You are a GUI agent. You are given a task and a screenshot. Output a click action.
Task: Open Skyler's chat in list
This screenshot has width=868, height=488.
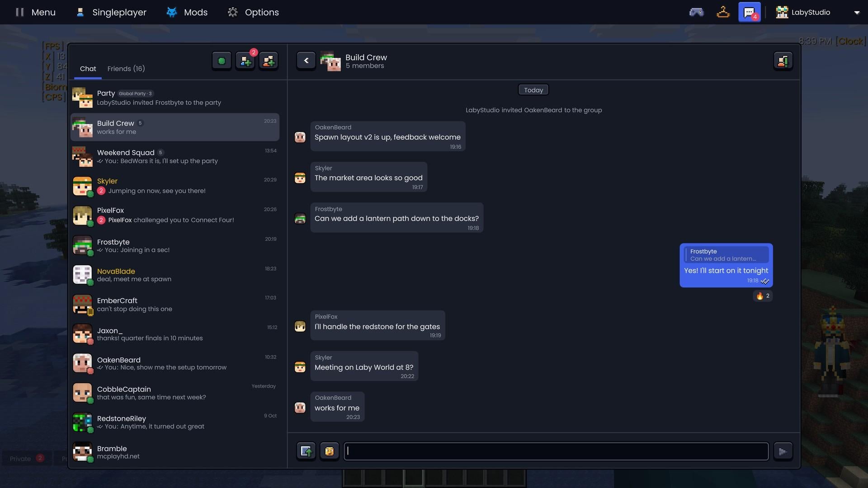click(x=175, y=186)
